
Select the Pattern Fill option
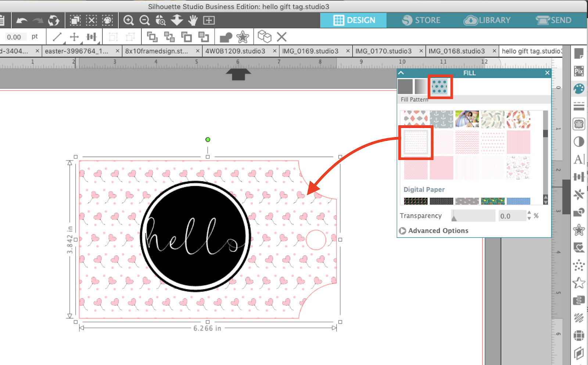click(x=440, y=87)
